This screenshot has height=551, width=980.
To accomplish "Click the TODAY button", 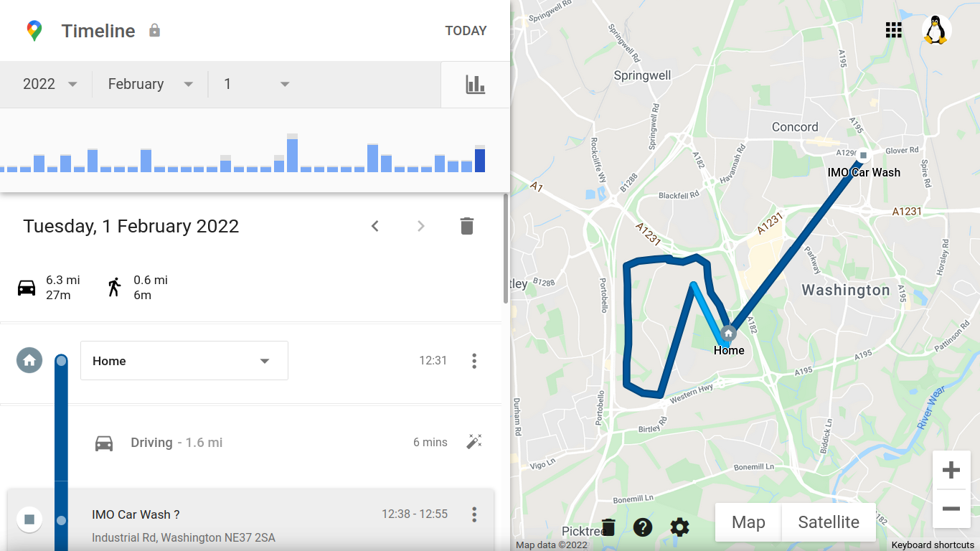I will tap(466, 31).
